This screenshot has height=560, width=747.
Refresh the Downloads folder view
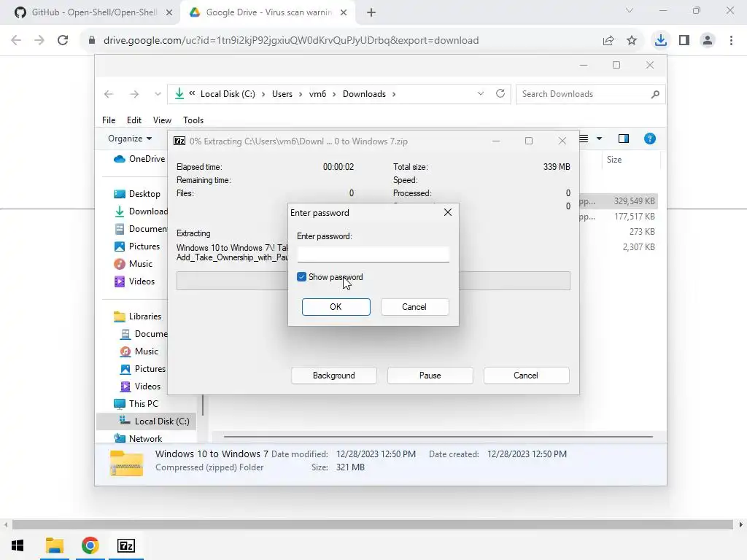(500, 93)
